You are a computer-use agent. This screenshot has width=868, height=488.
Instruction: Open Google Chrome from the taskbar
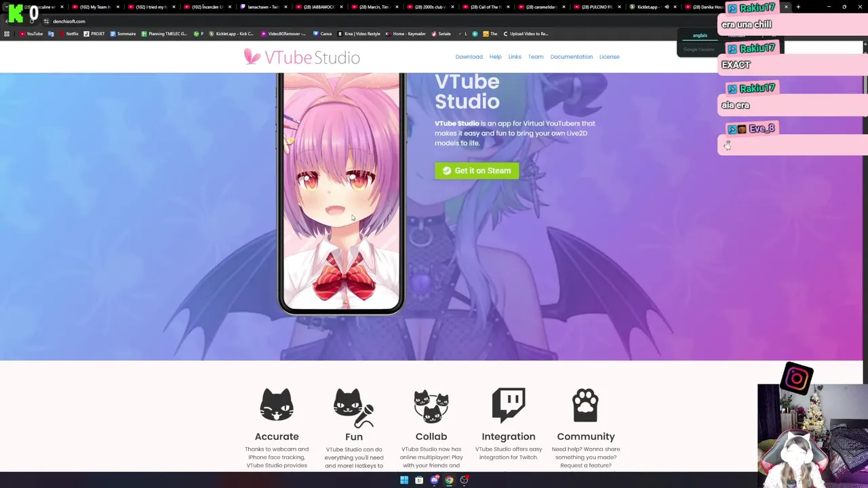(x=449, y=480)
